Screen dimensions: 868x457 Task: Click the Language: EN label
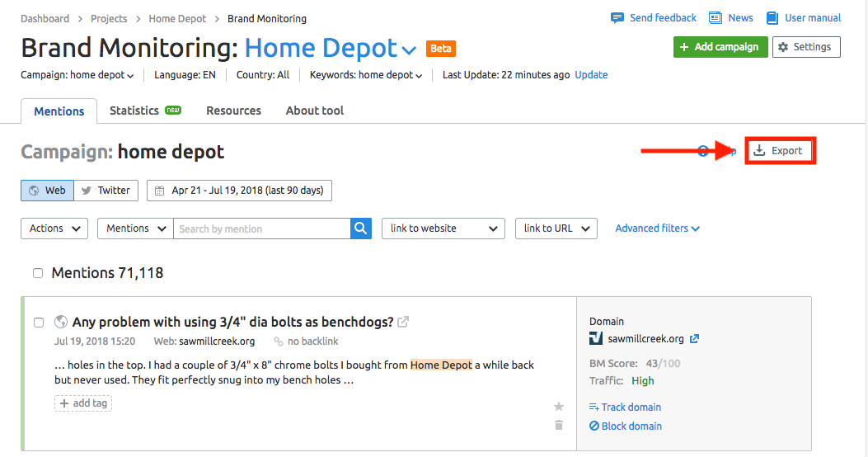[x=185, y=75]
